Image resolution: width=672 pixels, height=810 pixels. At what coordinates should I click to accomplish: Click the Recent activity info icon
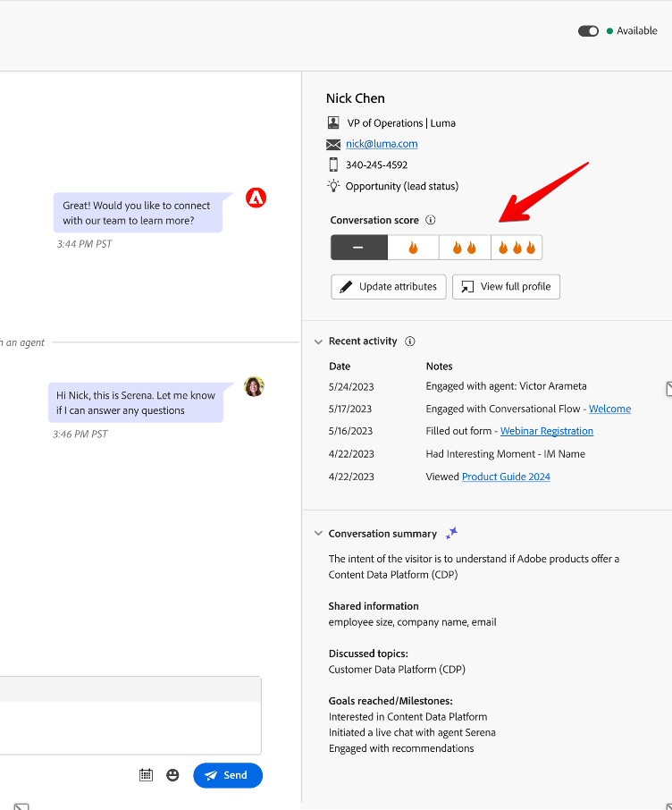coord(410,342)
